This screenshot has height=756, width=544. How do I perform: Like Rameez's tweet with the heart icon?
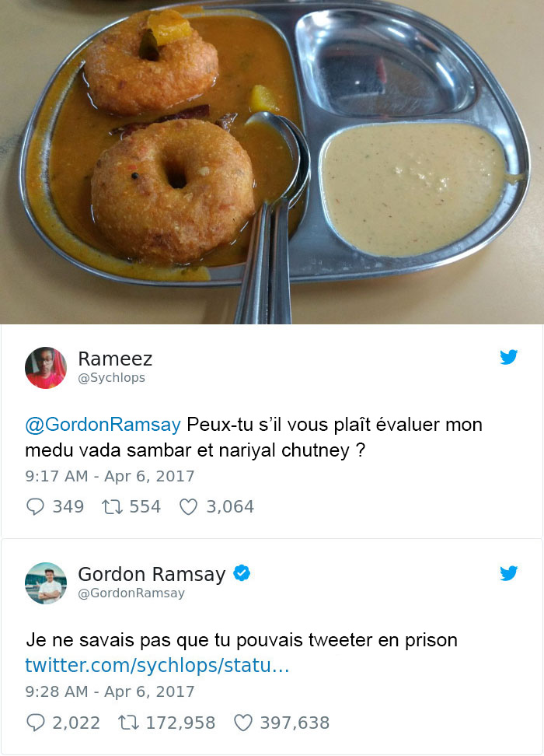tap(188, 507)
